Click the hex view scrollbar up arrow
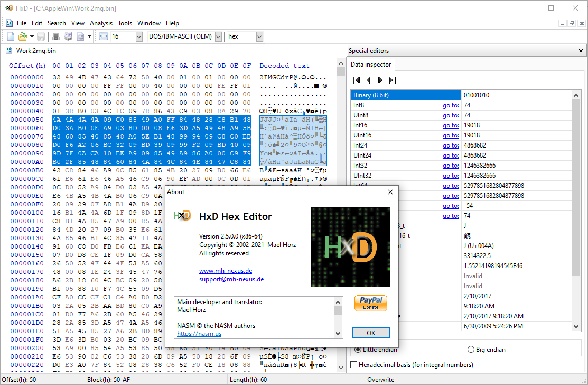 click(x=341, y=63)
